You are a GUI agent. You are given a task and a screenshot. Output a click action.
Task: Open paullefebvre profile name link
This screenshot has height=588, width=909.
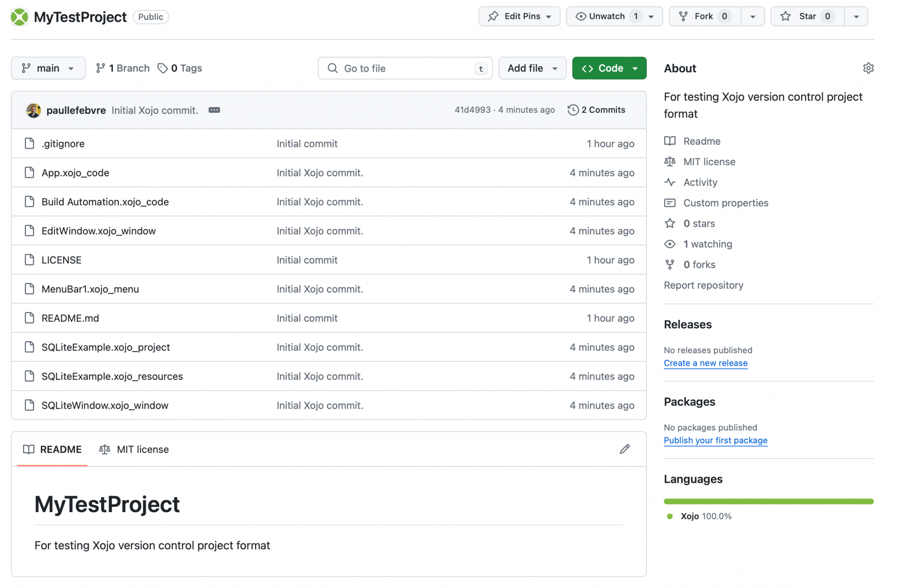pyautogui.click(x=76, y=110)
